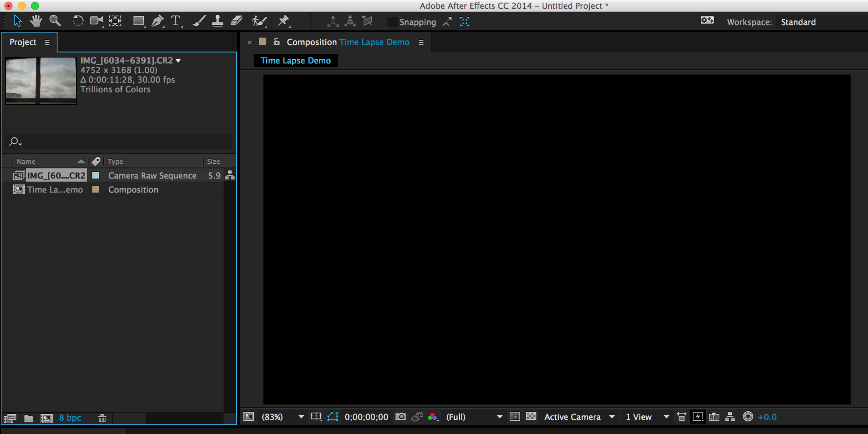
Task: Select the Horizontal Type tool
Action: tap(176, 21)
